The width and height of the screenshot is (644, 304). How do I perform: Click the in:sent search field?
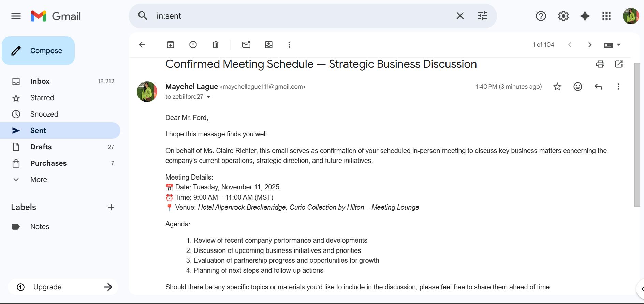(300, 16)
